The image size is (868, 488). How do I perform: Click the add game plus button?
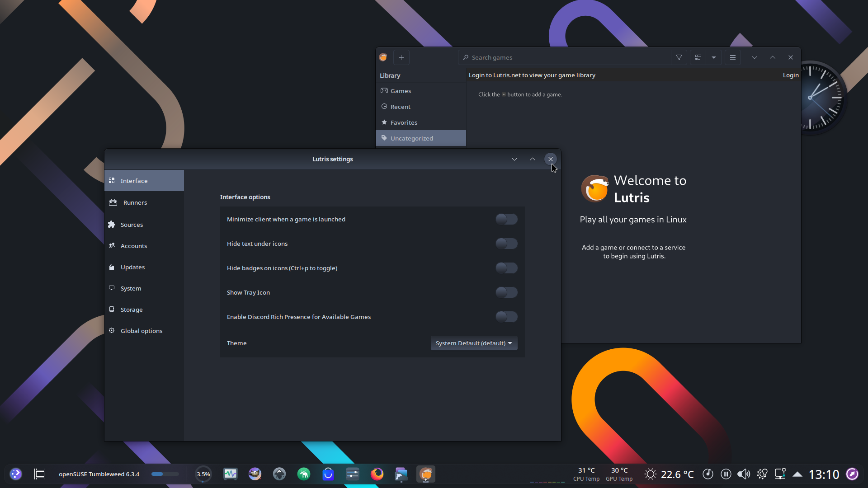point(401,57)
